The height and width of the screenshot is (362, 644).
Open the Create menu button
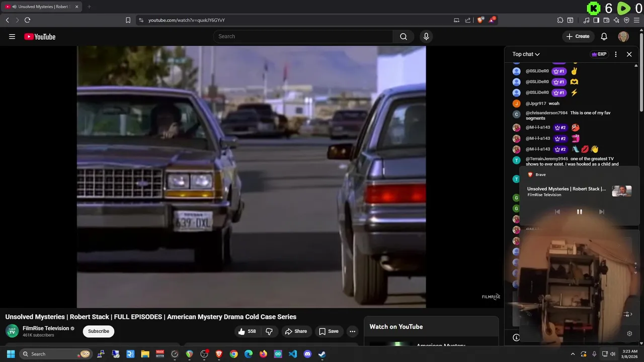[x=578, y=36]
